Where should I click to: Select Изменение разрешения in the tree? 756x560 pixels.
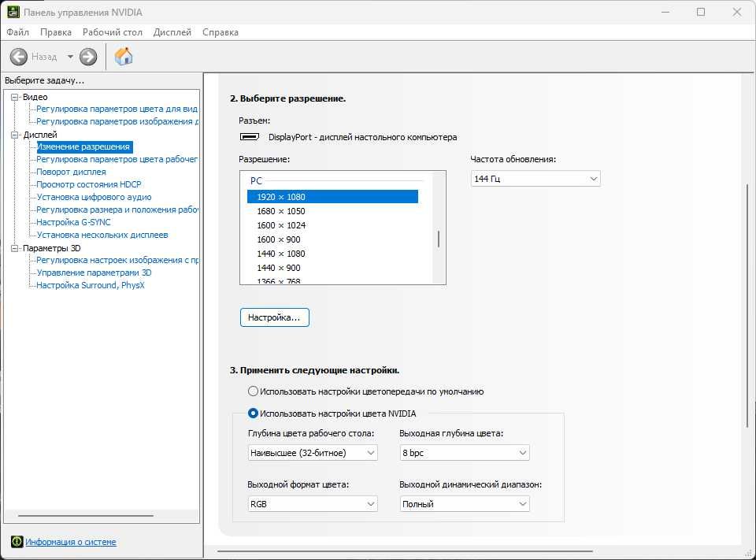[x=84, y=146]
